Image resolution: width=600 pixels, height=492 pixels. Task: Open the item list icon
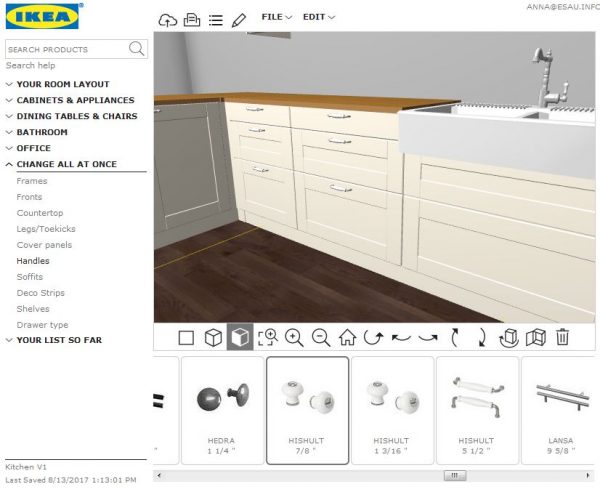(x=215, y=18)
